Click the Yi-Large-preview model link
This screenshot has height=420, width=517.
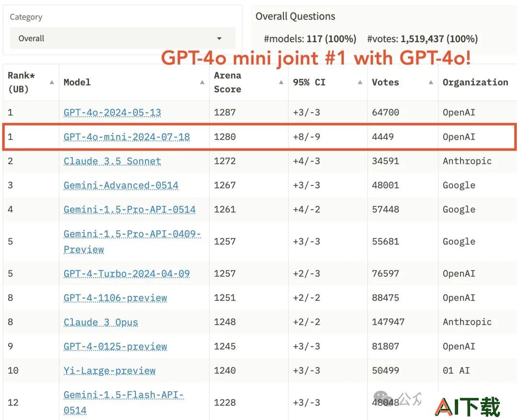[x=109, y=371]
